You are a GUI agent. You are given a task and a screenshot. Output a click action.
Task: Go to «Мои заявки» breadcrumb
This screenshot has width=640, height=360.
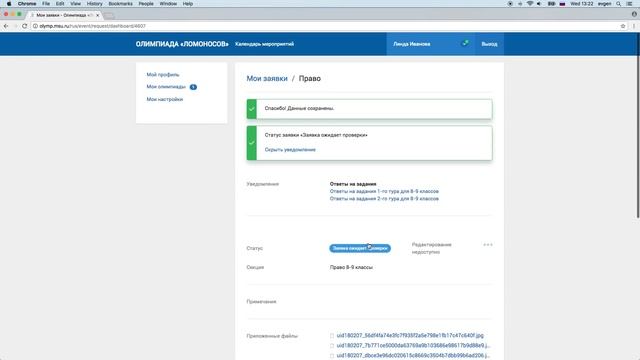pos(267,78)
